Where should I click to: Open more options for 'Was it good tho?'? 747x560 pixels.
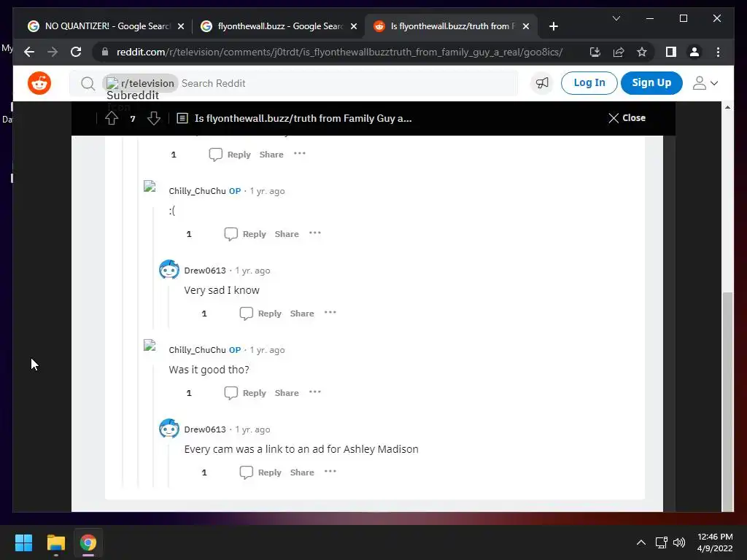click(315, 392)
